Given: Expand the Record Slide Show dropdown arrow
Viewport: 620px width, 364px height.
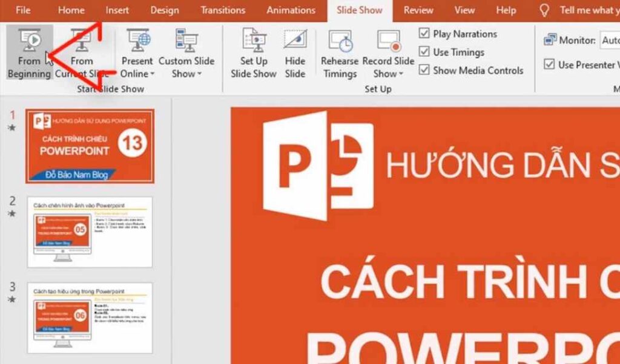Looking at the screenshot, I should pos(400,74).
